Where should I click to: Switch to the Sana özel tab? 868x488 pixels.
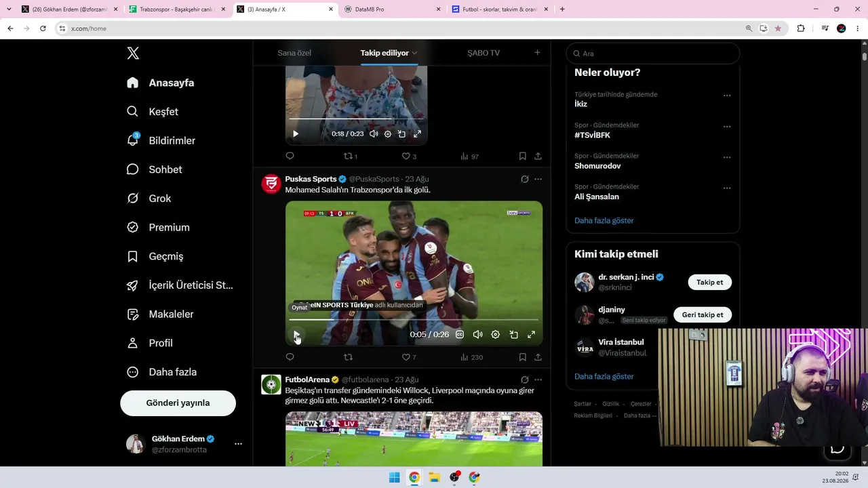[x=294, y=53]
